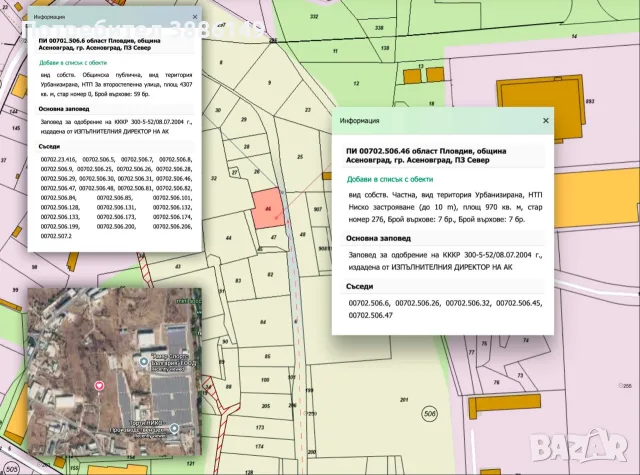The width and height of the screenshot is (640, 475).
Task: Select parcel 174 on the map
Action: pyautogui.click(x=259, y=446)
